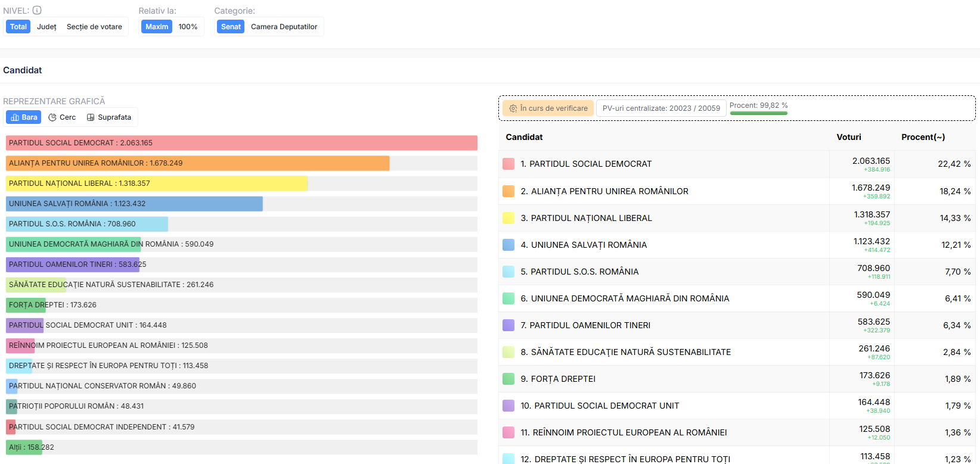This screenshot has height=464, width=980.
Task: Switch level to Județ
Action: 46,27
